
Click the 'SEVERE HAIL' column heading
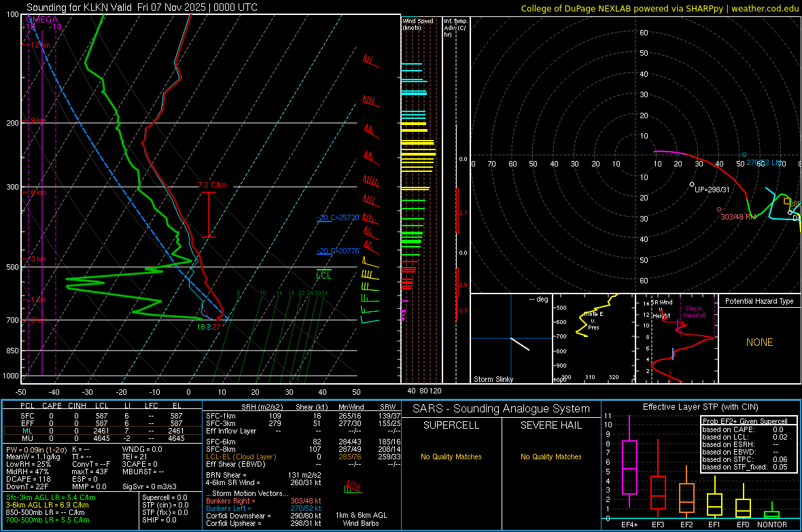551,425
